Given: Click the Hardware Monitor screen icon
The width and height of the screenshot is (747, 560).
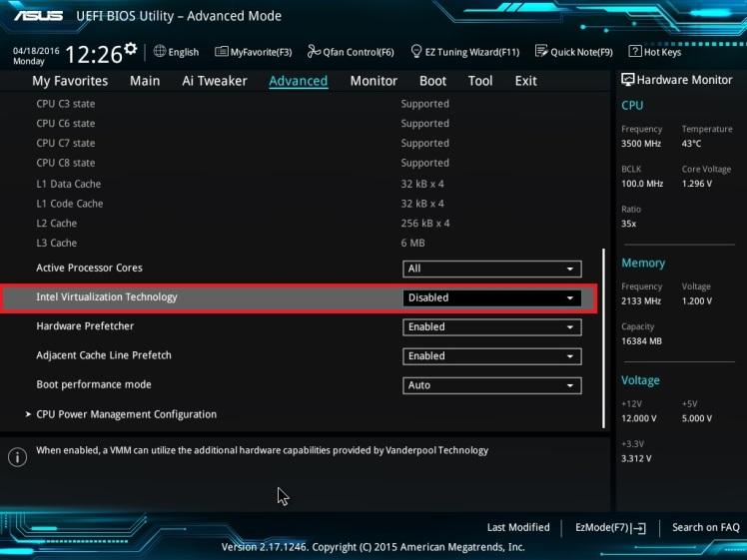Looking at the screenshot, I should point(628,80).
